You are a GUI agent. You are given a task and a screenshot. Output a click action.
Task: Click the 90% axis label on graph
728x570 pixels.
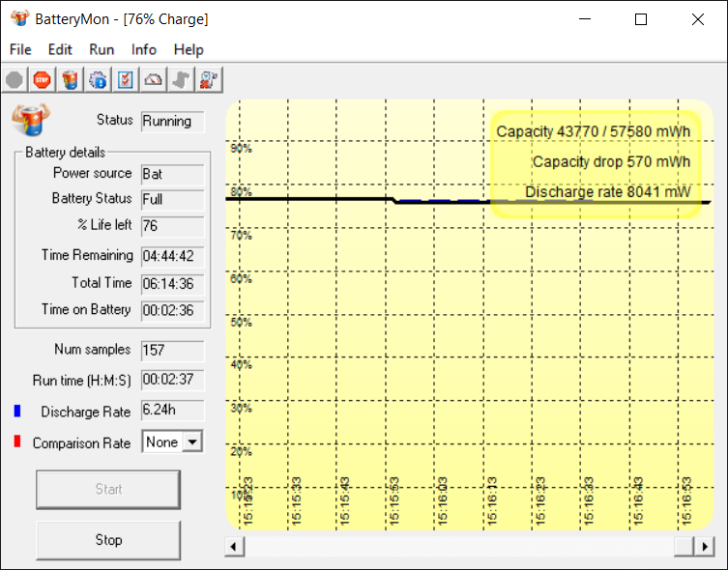click(241, 149)
